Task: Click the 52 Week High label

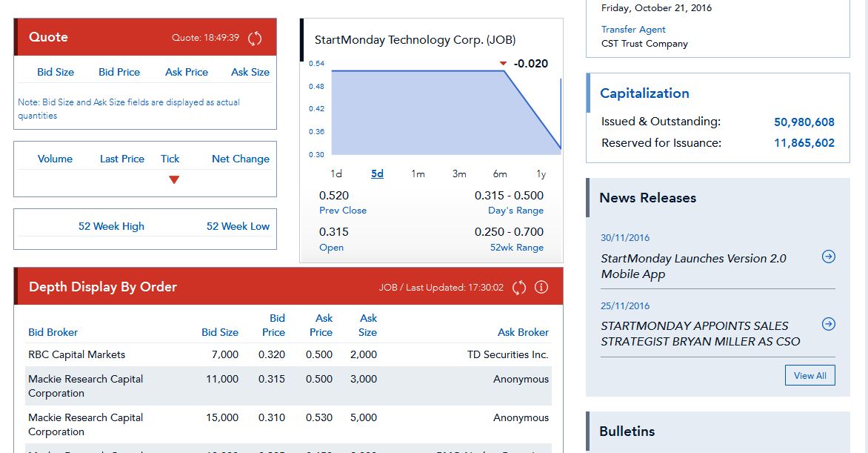Action: [111, 226]
